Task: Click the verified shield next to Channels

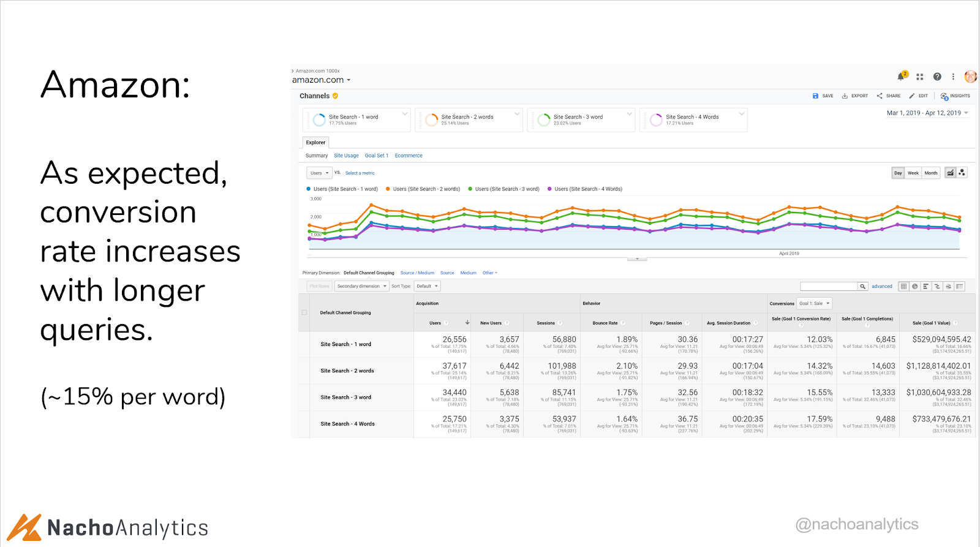Action: click(335, 96)
